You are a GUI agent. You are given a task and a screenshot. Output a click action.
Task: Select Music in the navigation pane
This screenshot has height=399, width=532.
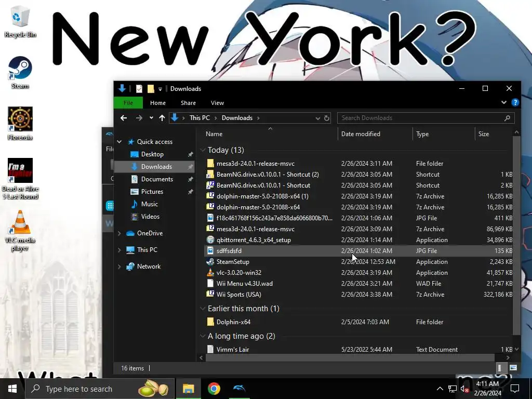pos(149,204)
